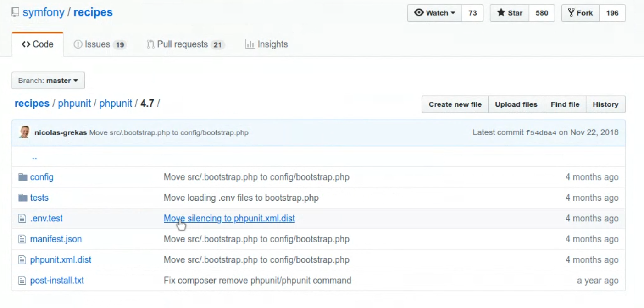The height and width of the screenshot is (308, 644).
Task: Open 'Move loading .env files' commit message
Action: click(x=241, y=198)
